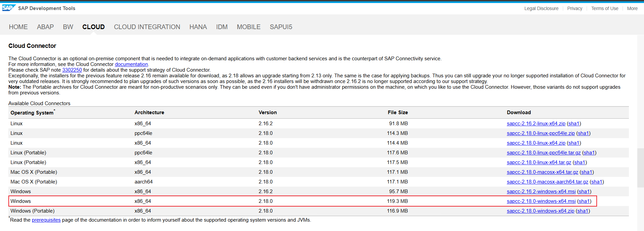Open the Cloud Connector documentation link
Viewport: 644px width, 231px height.
point(131,64)
